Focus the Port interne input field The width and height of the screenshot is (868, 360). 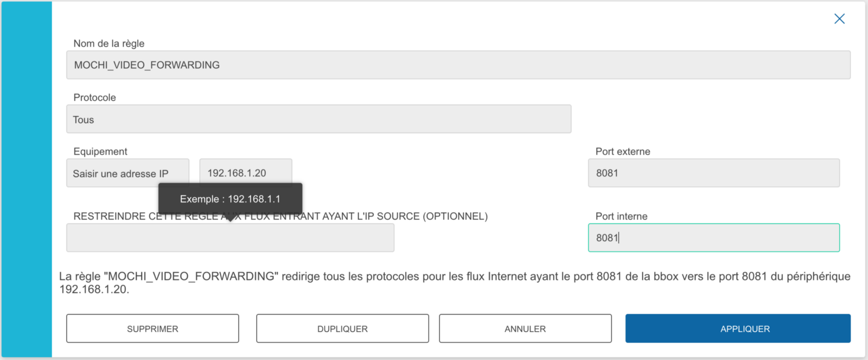pyautogui.click(x=713, y=238)
